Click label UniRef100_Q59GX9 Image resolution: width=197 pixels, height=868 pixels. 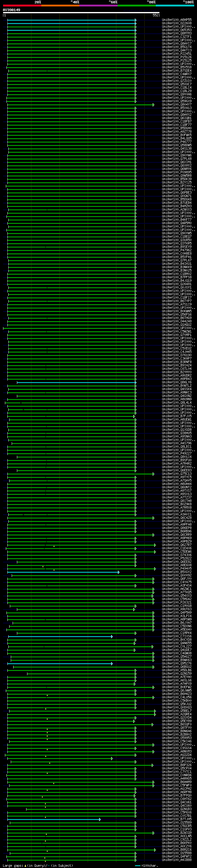177,101
